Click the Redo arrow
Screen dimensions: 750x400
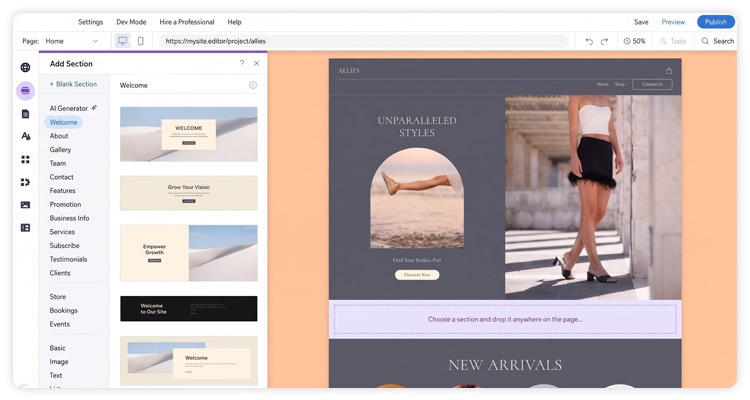605,41
